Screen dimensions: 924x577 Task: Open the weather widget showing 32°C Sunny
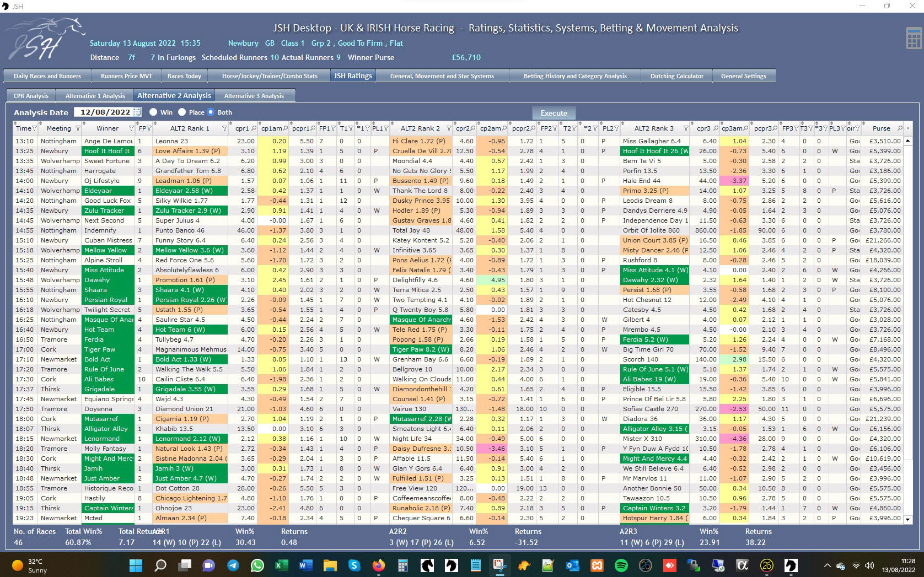(x=30, y=565)
